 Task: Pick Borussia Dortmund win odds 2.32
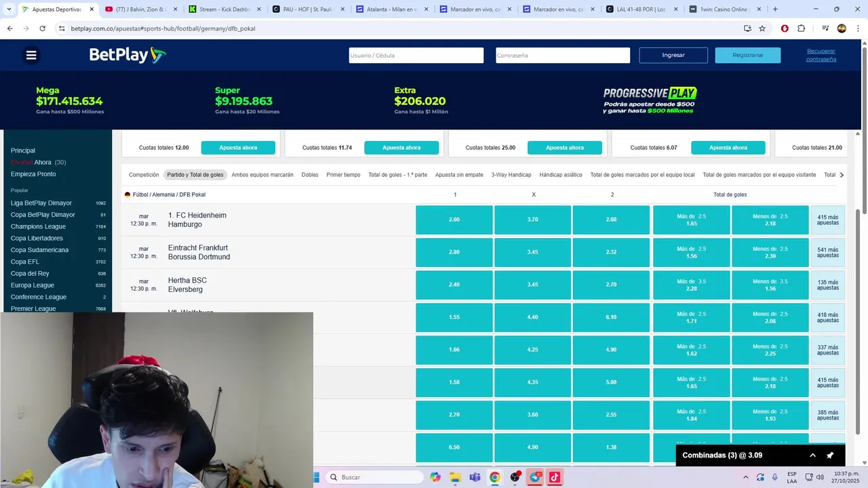coord(611,252)
